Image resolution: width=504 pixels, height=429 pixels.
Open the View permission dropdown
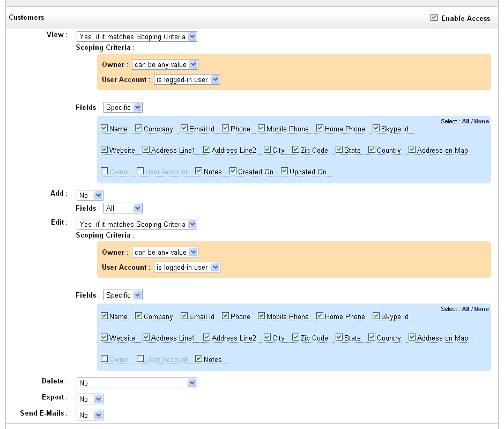[193, 36]
